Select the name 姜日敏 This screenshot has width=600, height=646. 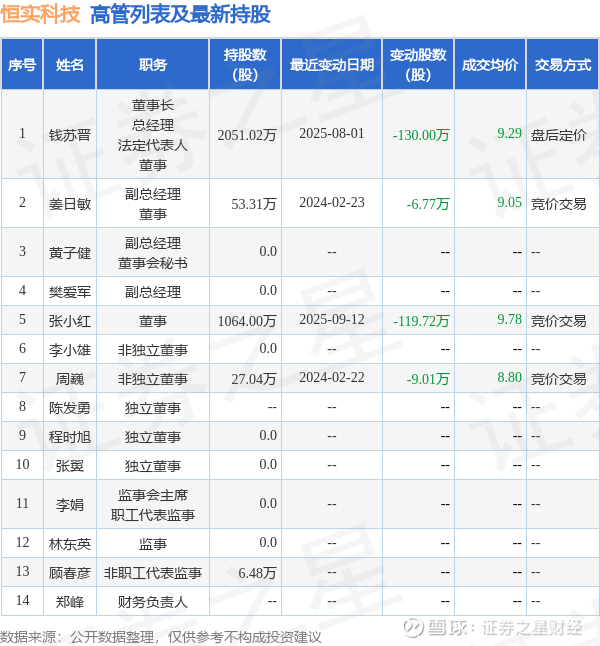pos(70,204)
